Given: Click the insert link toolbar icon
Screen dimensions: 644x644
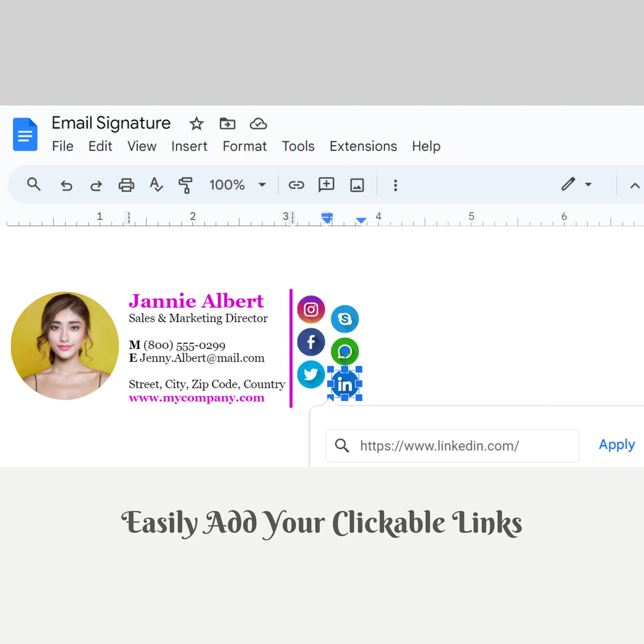Looking at the screenshot, I should pos(296,185).
